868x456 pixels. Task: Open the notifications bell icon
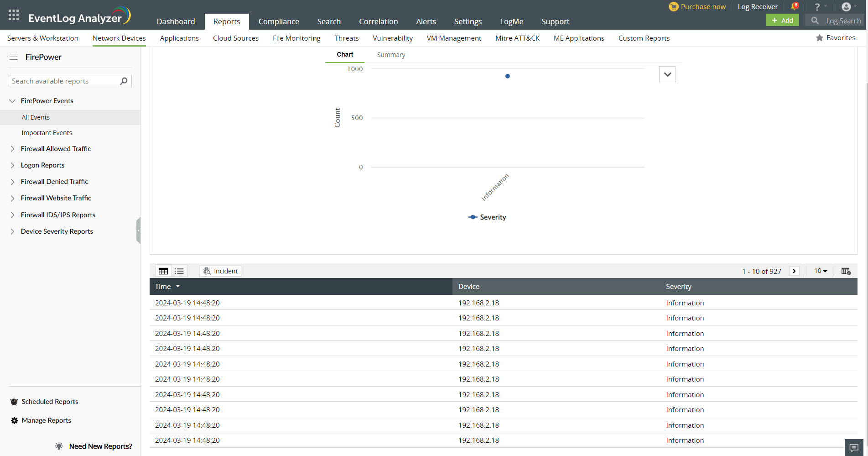tap(794, 6)
